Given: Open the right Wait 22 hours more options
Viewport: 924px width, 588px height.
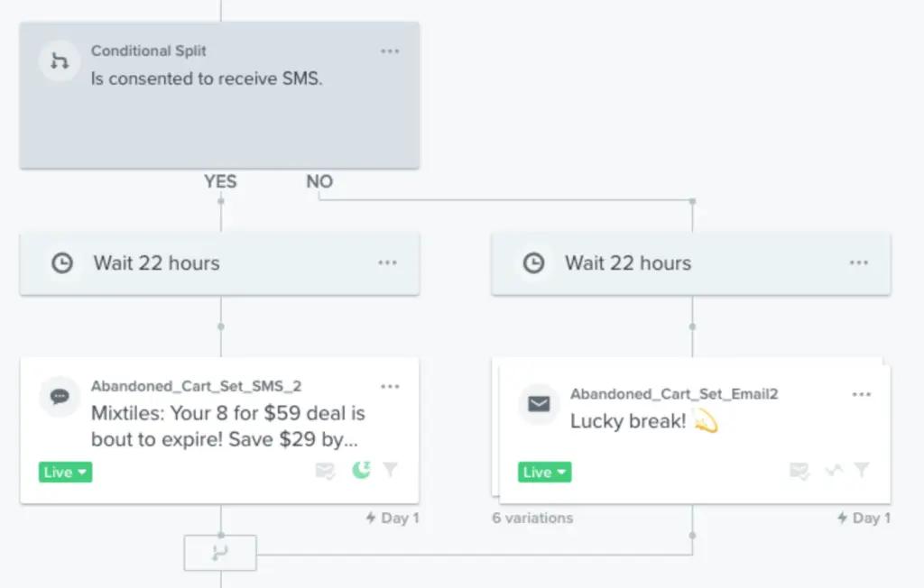Looking at the screenshot, I should [858, 263].
